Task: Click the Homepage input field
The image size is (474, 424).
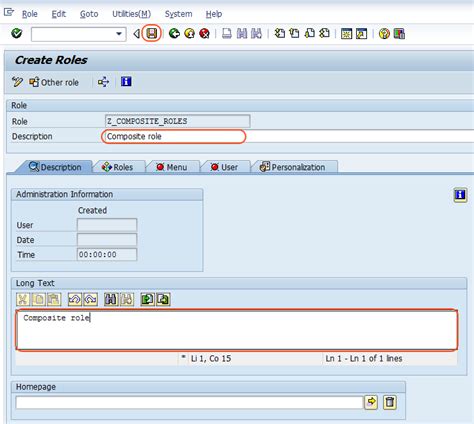Action: point(189,403)
